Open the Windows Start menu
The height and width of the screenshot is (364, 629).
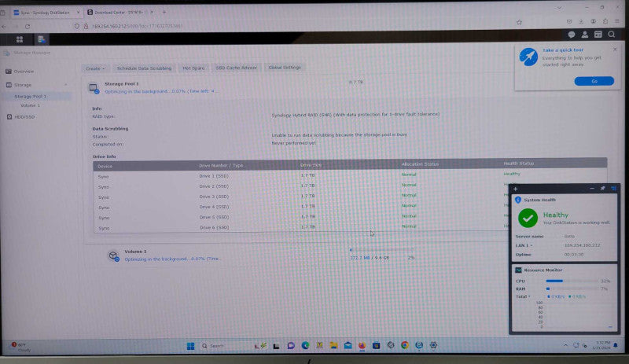pos(190,346)
